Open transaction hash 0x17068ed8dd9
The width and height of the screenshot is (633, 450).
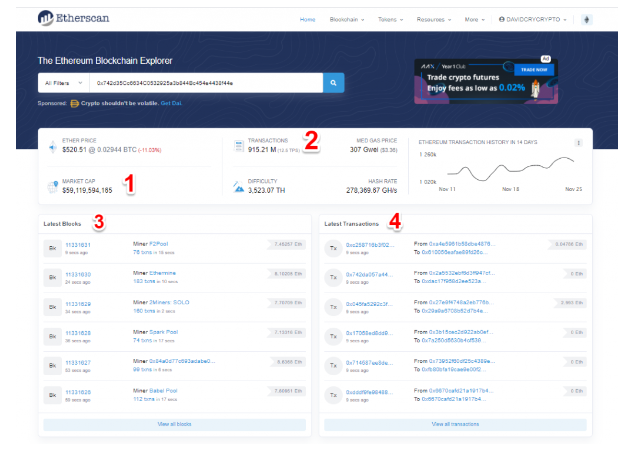click(x=369, y=333)
